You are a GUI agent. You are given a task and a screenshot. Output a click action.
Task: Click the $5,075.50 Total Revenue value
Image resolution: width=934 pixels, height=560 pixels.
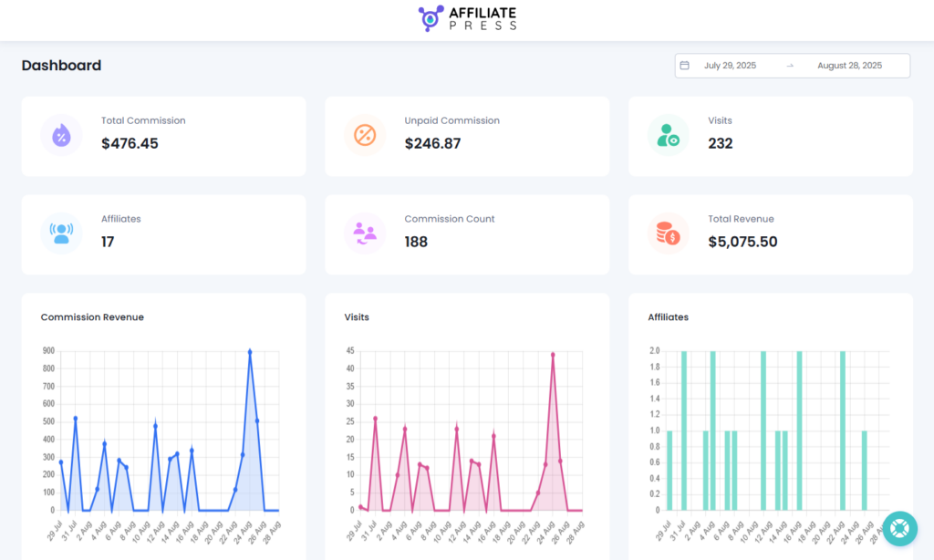742,242
